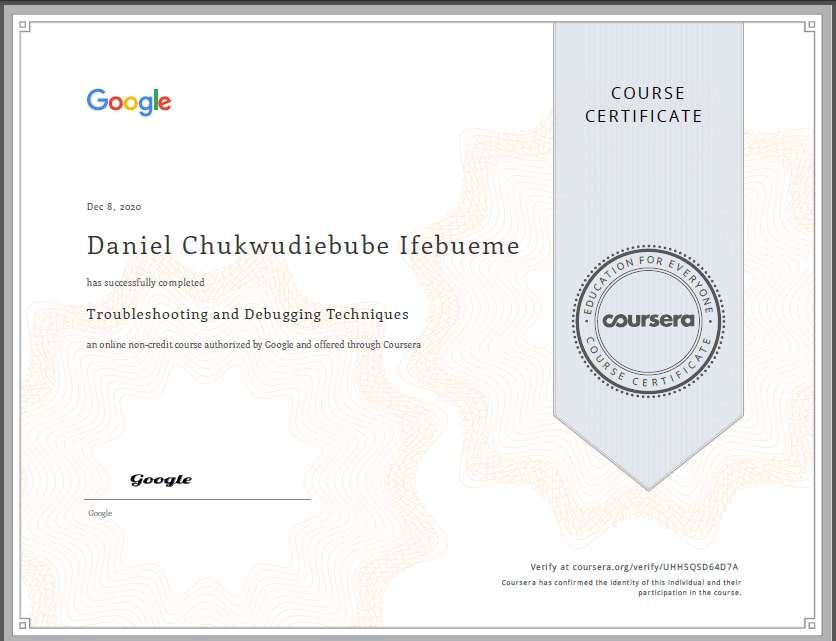Click "COURSE CERTIFICATE" curved text at seal bottom
This screenshot has width=836, height=641.
(648, 369)
